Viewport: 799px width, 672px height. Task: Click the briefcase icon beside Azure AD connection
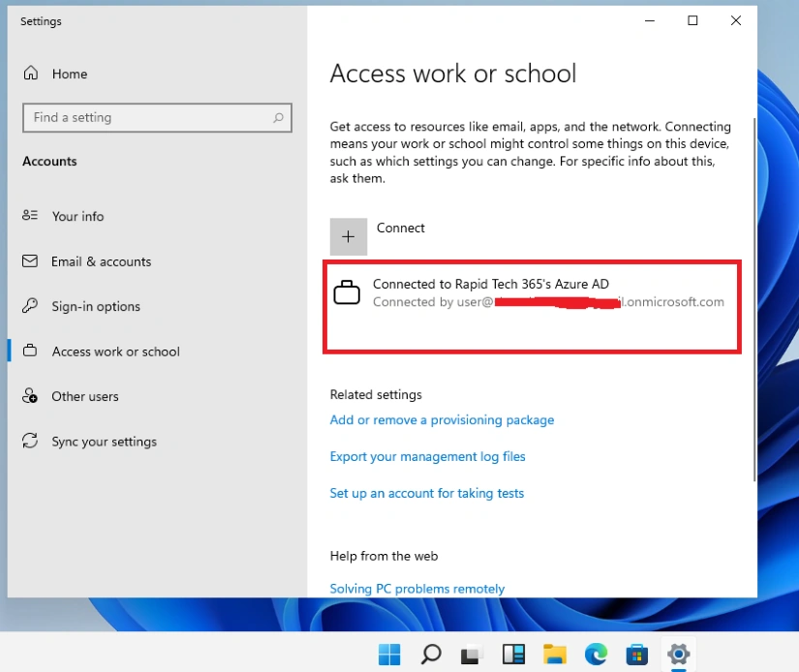tap(347, 292)
